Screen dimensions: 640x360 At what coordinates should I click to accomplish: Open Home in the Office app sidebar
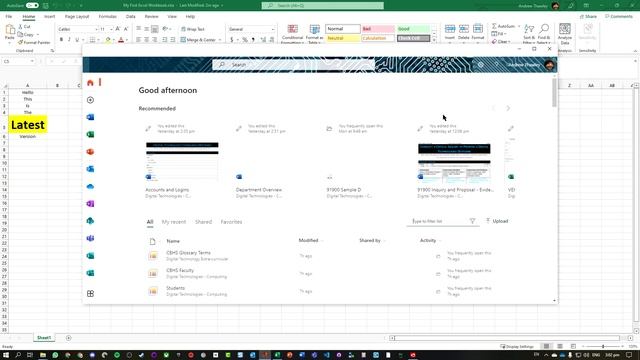[90, 83]
